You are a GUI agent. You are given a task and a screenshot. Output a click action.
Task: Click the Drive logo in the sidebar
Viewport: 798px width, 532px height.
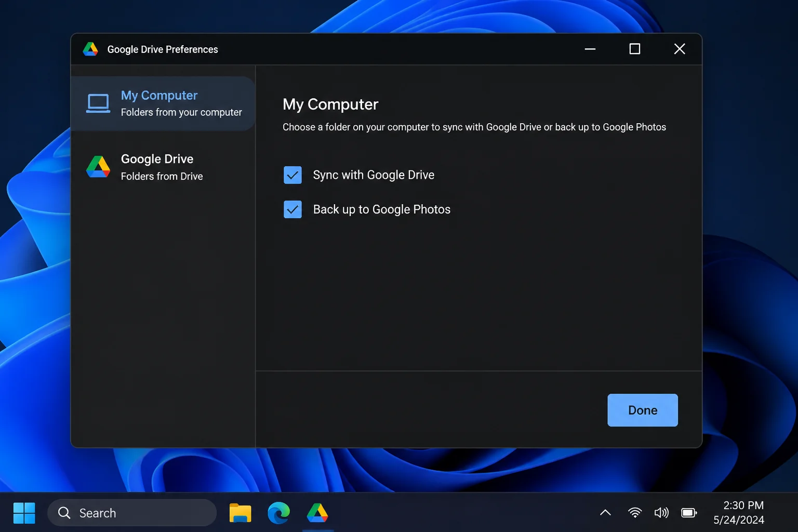coord(98,167)
